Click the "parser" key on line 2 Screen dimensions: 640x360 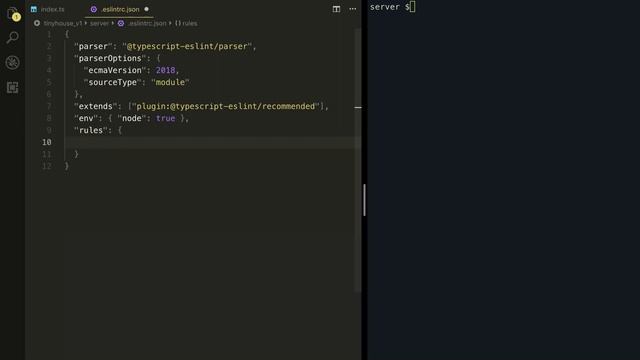pyautogui.click(x=93, y=46)
